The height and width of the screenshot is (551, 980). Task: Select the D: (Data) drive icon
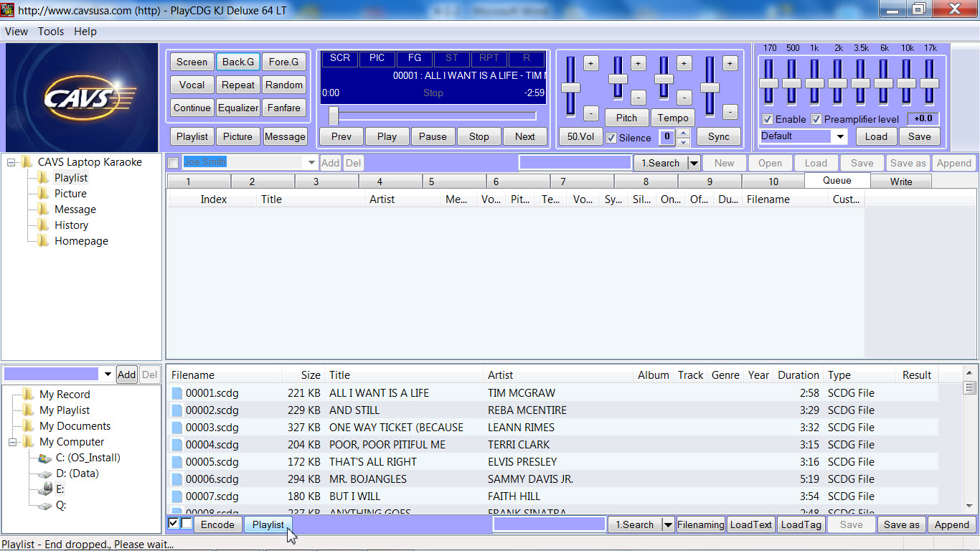click(x=44, y=474)
